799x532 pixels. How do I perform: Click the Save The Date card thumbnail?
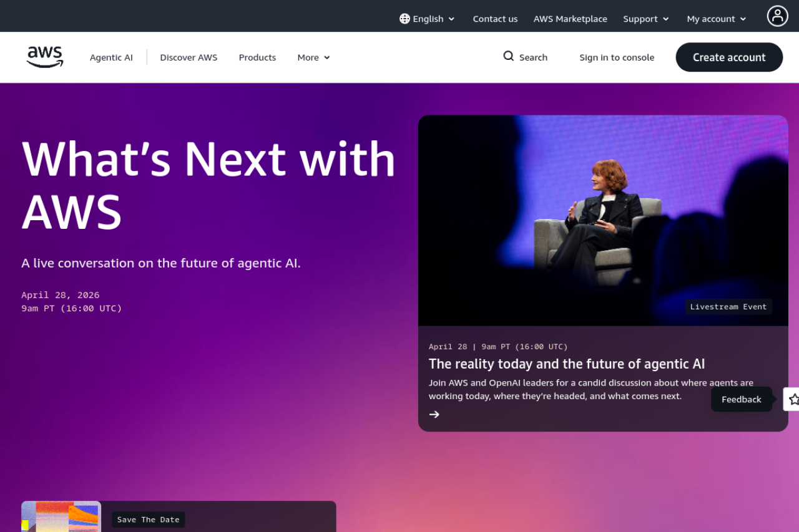[61, 516]
